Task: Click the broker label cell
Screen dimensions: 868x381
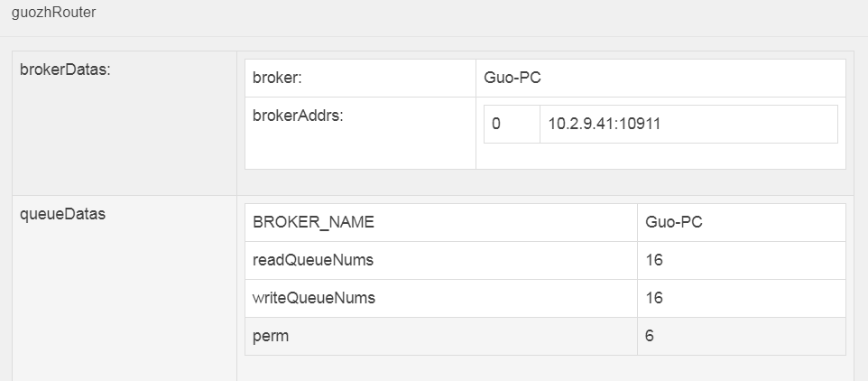Action: [360, 78]
